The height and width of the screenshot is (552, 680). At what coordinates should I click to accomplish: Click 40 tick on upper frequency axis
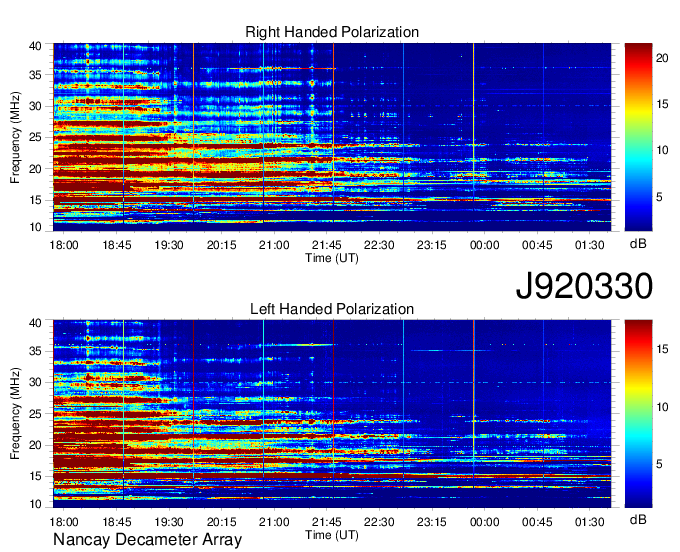click(x=35, y=46)
